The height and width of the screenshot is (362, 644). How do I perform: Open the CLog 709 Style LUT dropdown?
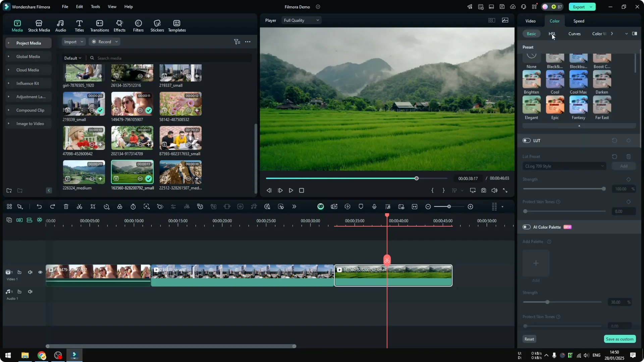[564, 166]
